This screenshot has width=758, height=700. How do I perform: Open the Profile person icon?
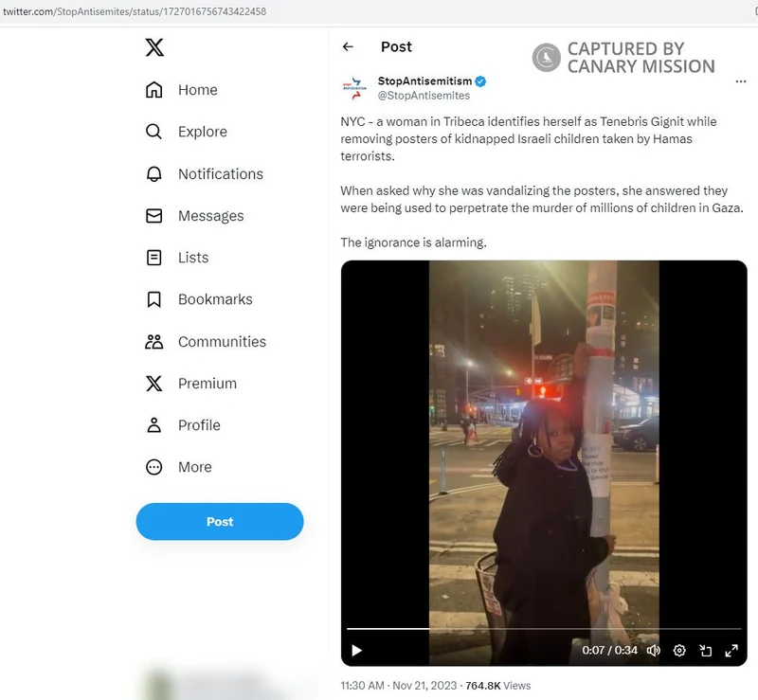153,425
